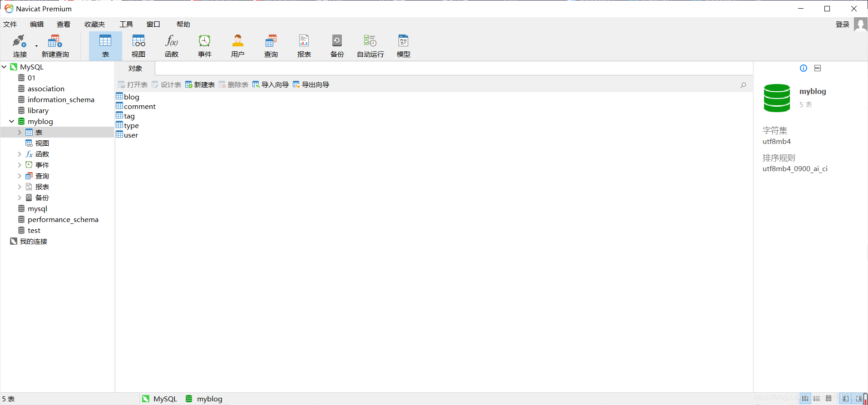Open the 工具 tools menu
Viewport: 868px width, 405px height.
pyautogui.click(x=126, y=25)
